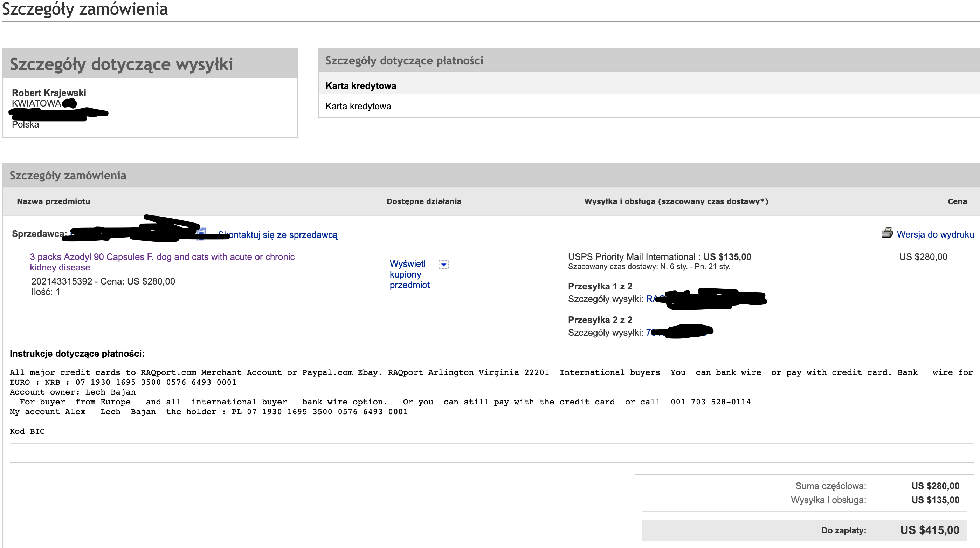This screenshot has width=980, height=548.
Task: Click the Wysyłka i obsługa column header
Action: coord(676,201)
